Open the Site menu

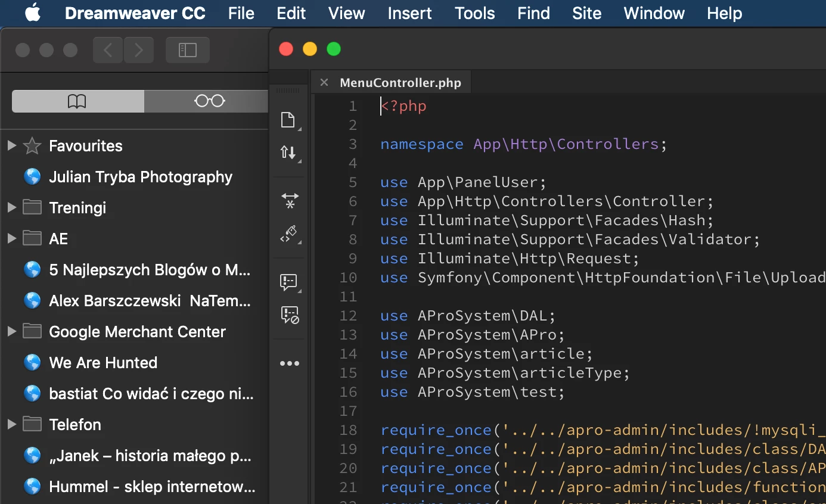click(586, 13)
